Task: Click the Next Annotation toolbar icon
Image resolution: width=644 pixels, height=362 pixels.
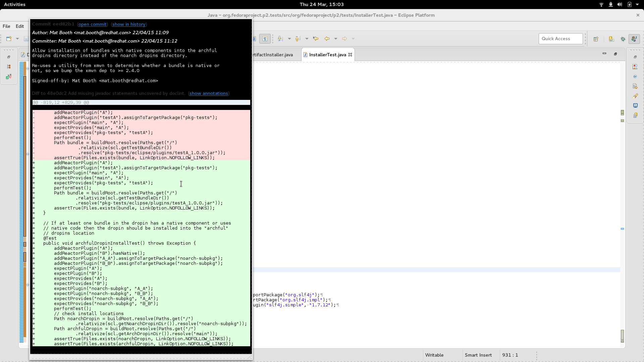Action: [x=280, y=39]
